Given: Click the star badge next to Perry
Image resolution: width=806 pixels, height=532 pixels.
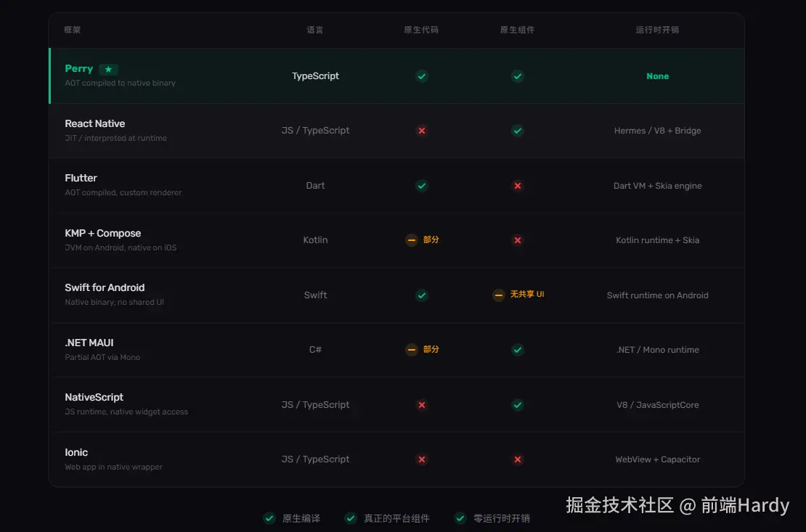Looking at the screenshot, I should (x=108, y=69).
